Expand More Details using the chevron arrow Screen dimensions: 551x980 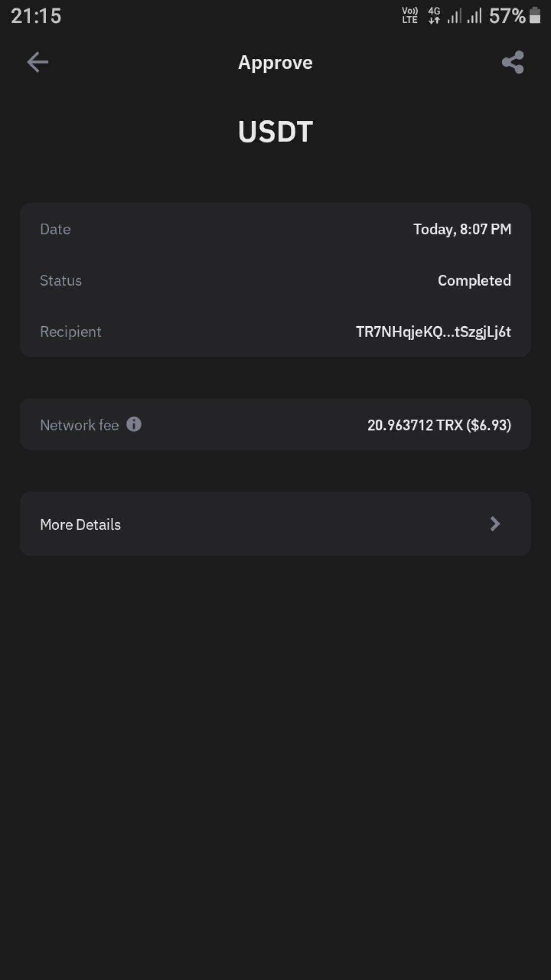point(495,524)
